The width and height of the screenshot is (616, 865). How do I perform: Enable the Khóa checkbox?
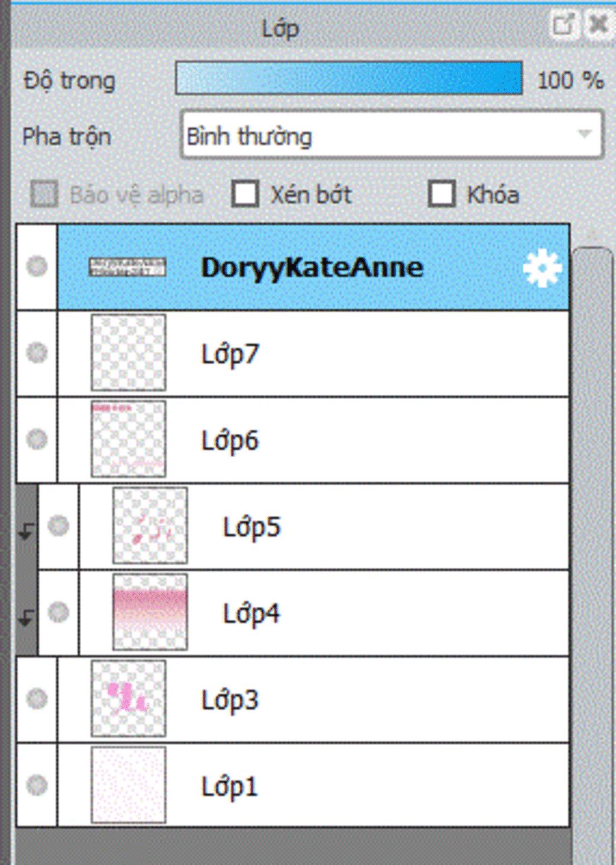click(x=442, y=194)
